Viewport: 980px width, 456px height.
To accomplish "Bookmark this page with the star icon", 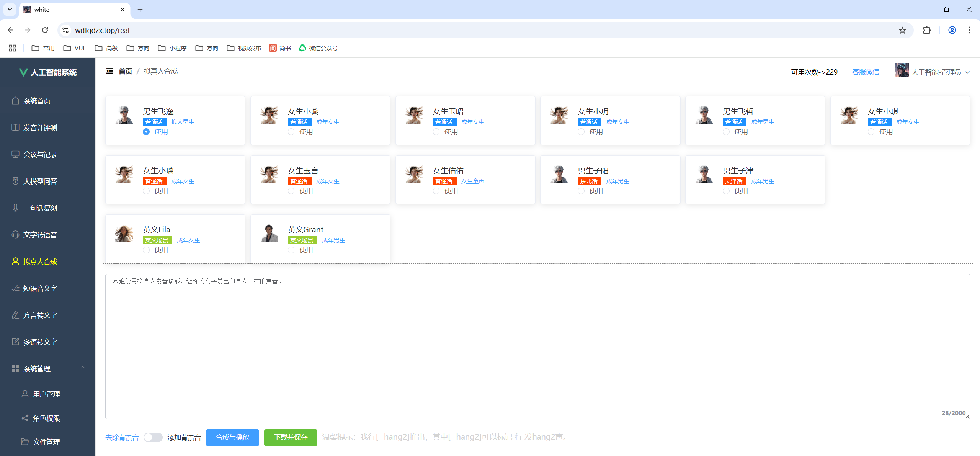I will pos(902,30).
